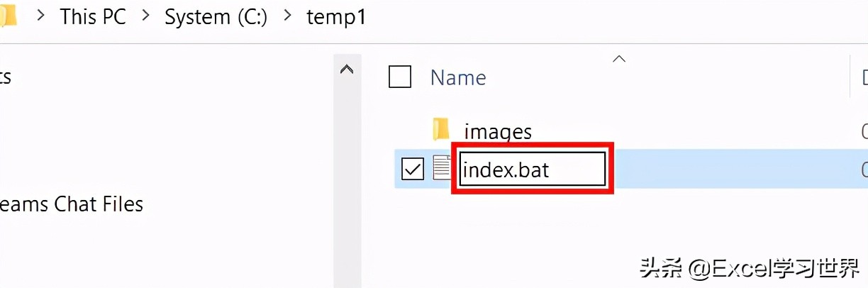This screenshot has height=288, width=868.
Task: Uncheck the index.bat file checkbox
Action: pos(413,169)
